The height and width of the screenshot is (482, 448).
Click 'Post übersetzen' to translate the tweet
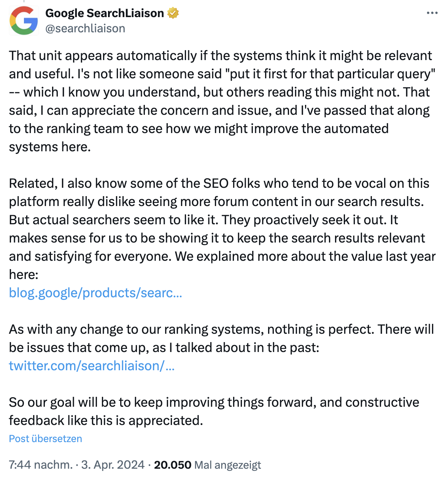coord(44,439)
